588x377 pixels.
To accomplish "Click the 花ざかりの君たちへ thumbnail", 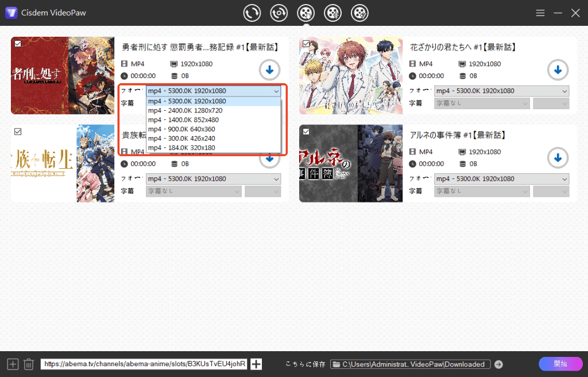I will coord(351,75).
